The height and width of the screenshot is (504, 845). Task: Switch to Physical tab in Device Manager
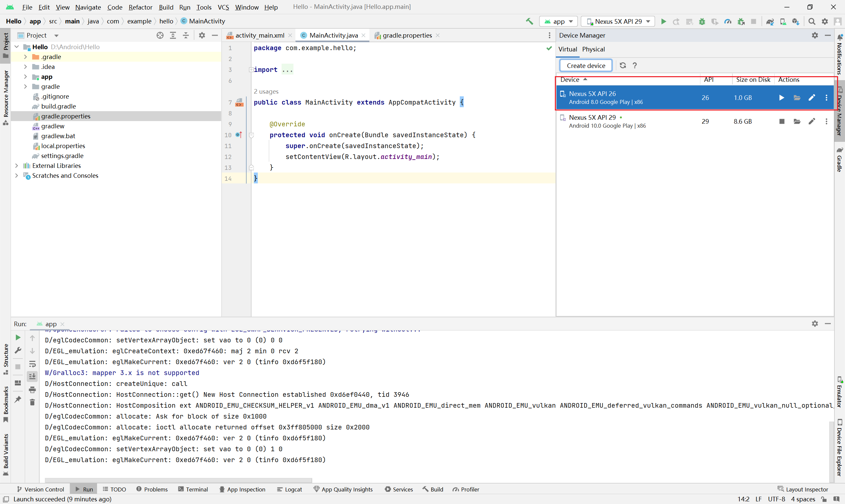coord(593,49)
